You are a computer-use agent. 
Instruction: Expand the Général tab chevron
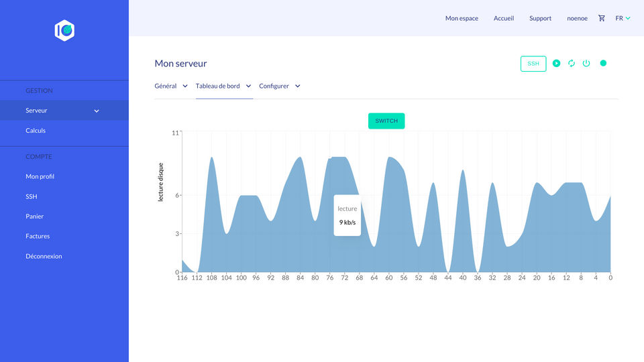coord(185,86)
